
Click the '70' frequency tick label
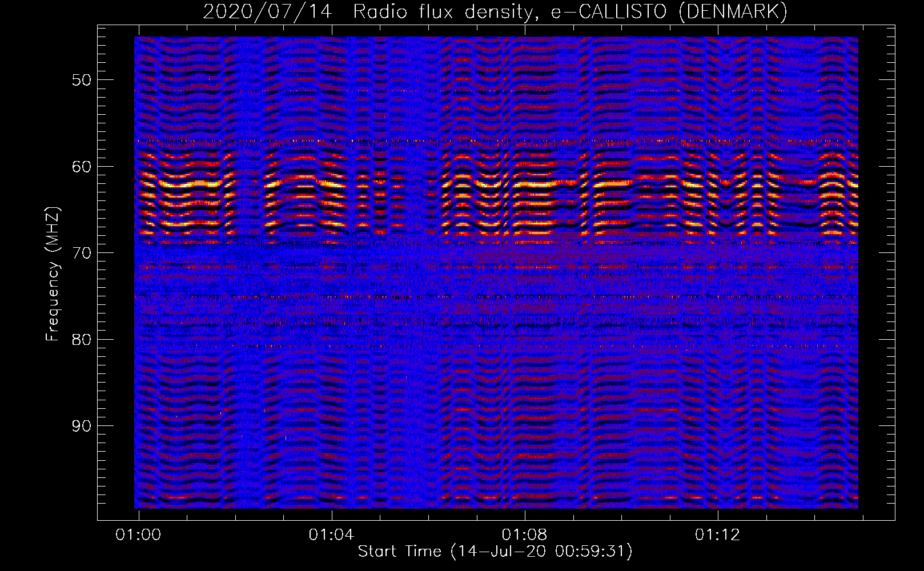pyautogui.click(x=81, y=253)
